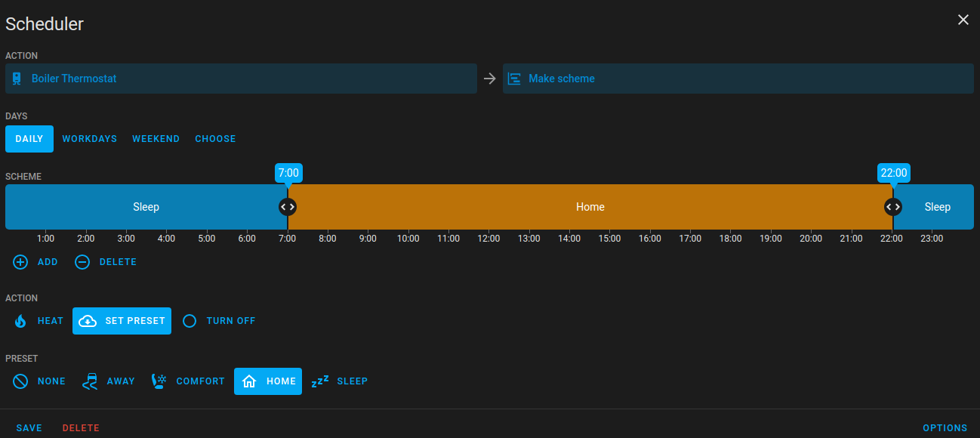
Task: Click the Make scheme chart icon
Action: point(514,79)
